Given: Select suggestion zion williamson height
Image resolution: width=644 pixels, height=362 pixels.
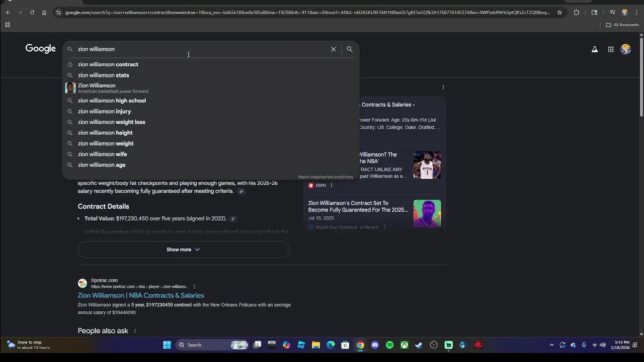Looking at the screenshot, I should tap(210, 133).
